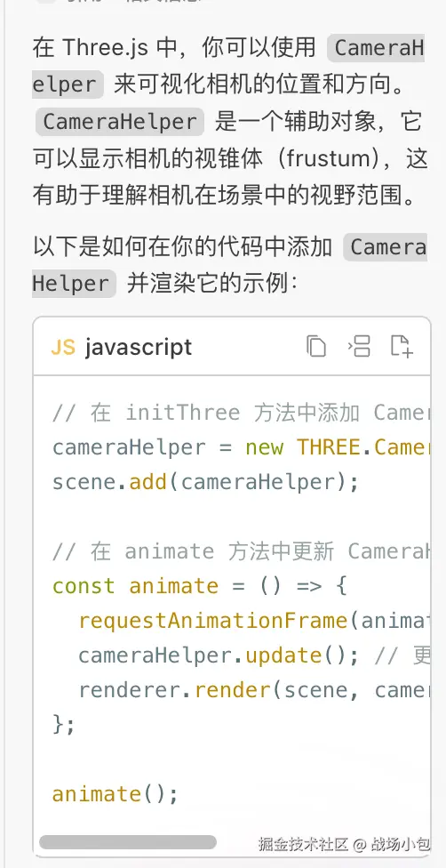
Task: Click the renderer.render code line
Action: click(x=254, y=690)
